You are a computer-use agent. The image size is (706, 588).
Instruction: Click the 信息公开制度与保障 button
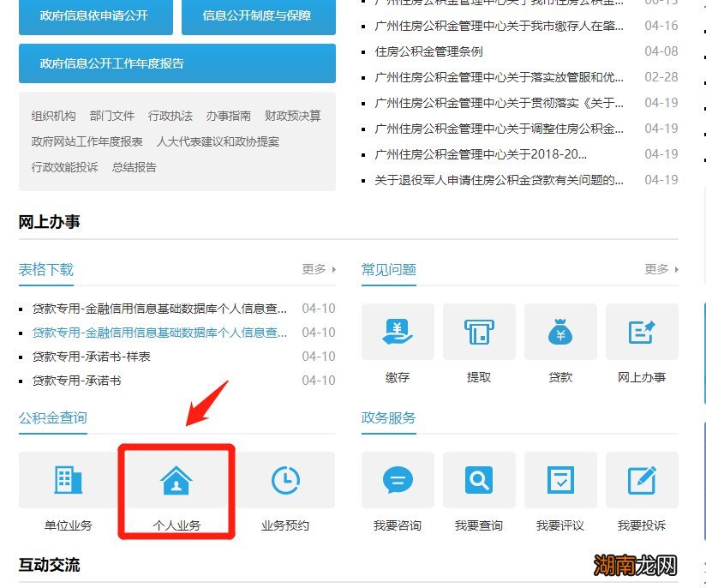pyautogui.click(x=258, y=18)
